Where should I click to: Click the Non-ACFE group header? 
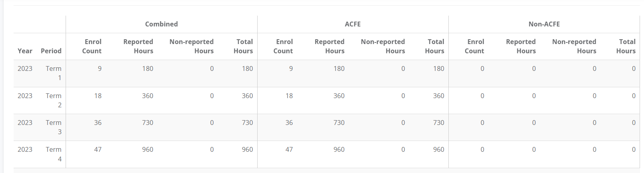point(544,24)
